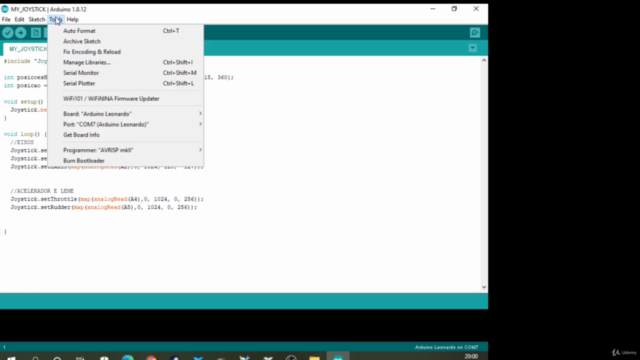Image resolution: width=640 pixels, height=360 pixels.
Task: Expand Port: "COM7 (Arduino Leonardo)" submenu
Action: [x=126, y=124]
